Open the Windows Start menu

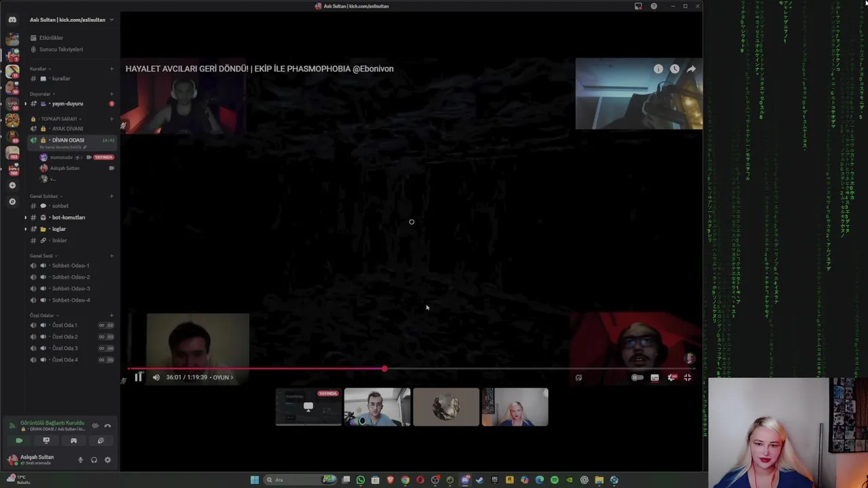254,480
